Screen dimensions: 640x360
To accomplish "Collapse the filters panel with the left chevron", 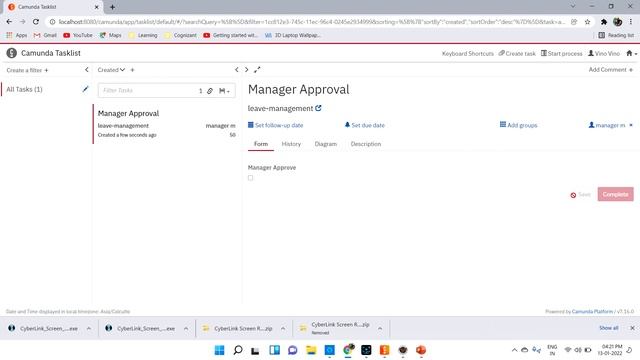I will [x=87, y=70].
